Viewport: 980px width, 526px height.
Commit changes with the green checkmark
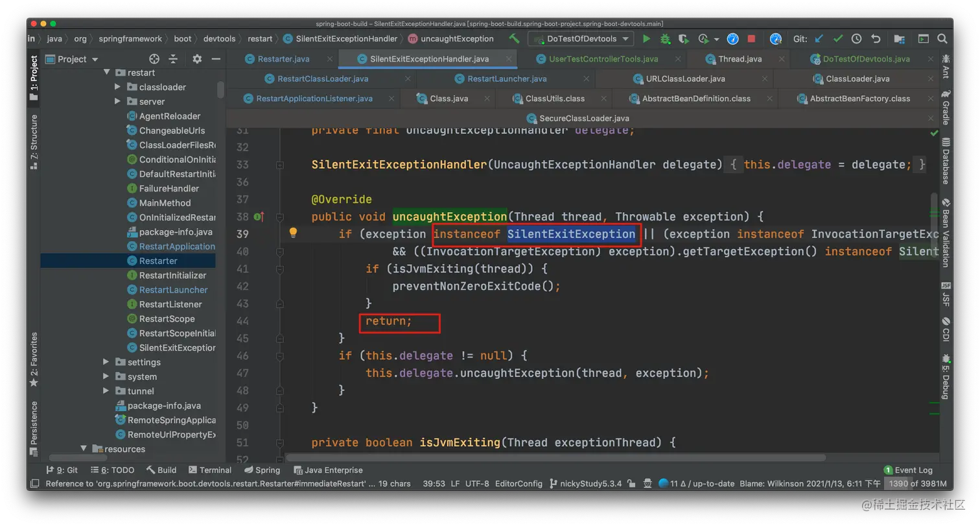pos(838,39)
